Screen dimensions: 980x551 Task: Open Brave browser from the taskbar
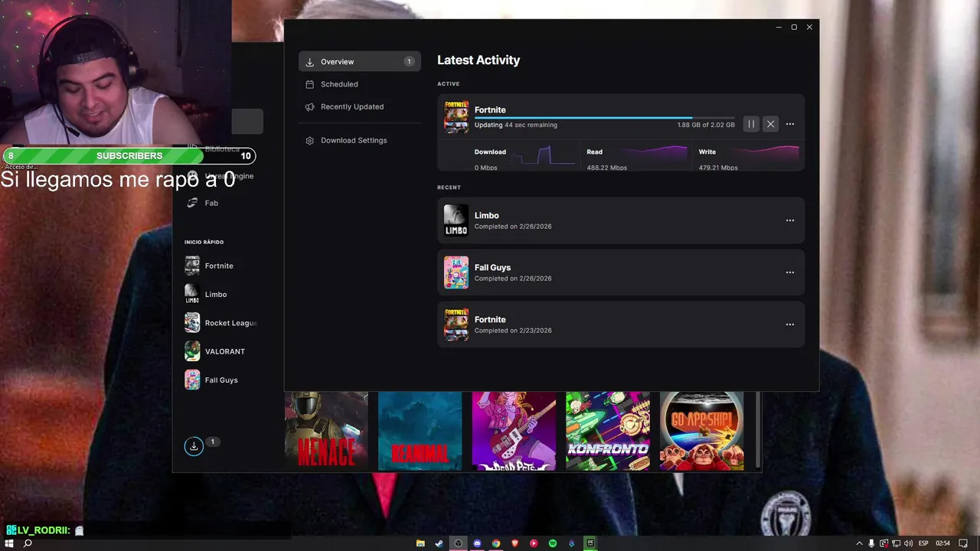click(514, 543)
